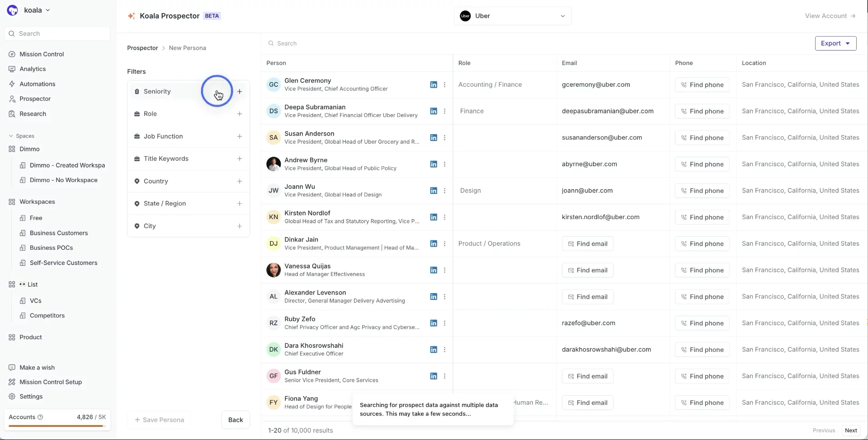Expand the Seniority filter
The image size is (868, 440).
239,92
